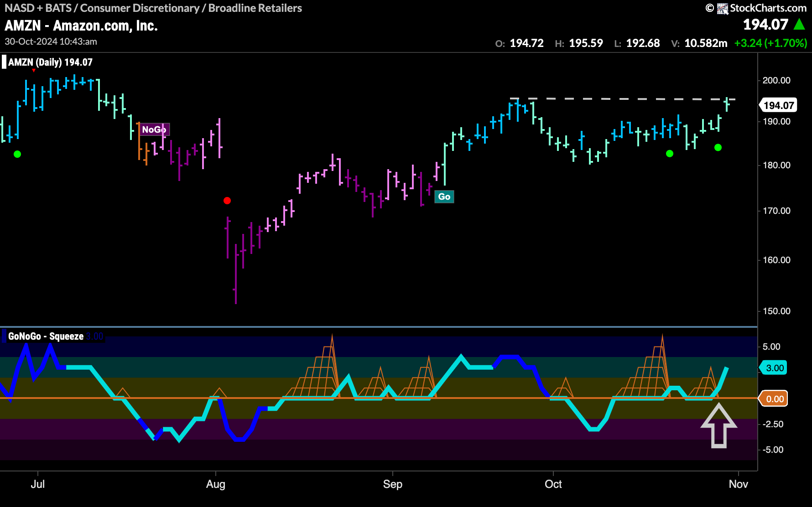Click the sector path 'NASD + BATS / Consumer Discretionary' text
The height and width of the screenshot is (507, 812).
coord(102,8)
